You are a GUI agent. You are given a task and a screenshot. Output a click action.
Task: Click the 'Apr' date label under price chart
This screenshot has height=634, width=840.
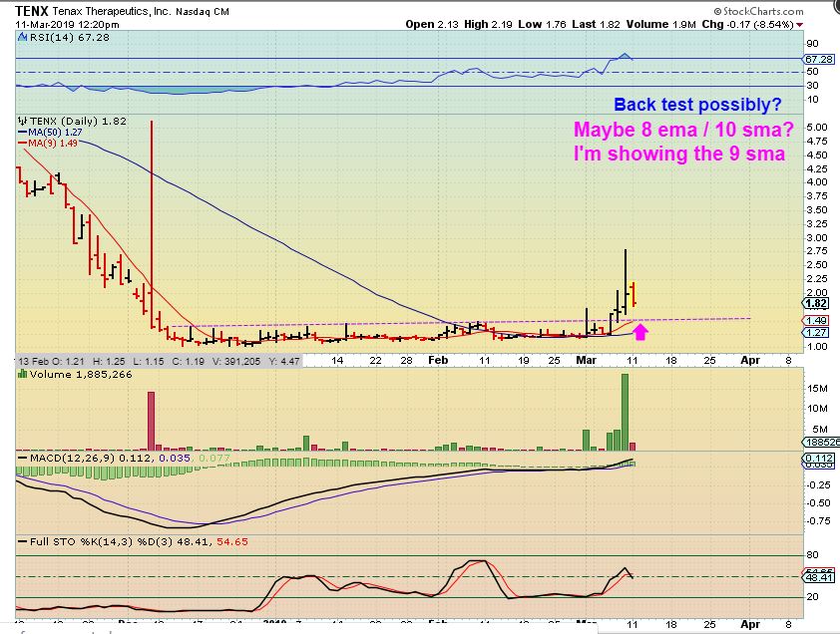750,361
